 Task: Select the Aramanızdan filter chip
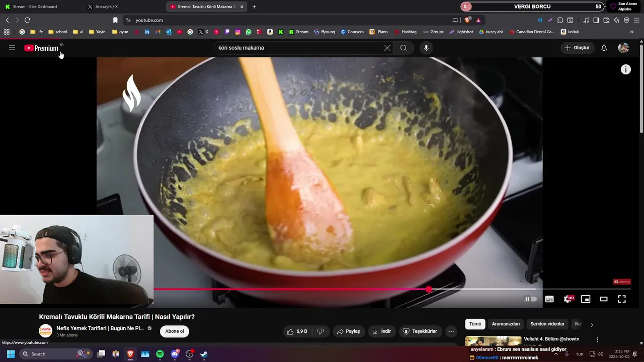[x=506, y=324]
